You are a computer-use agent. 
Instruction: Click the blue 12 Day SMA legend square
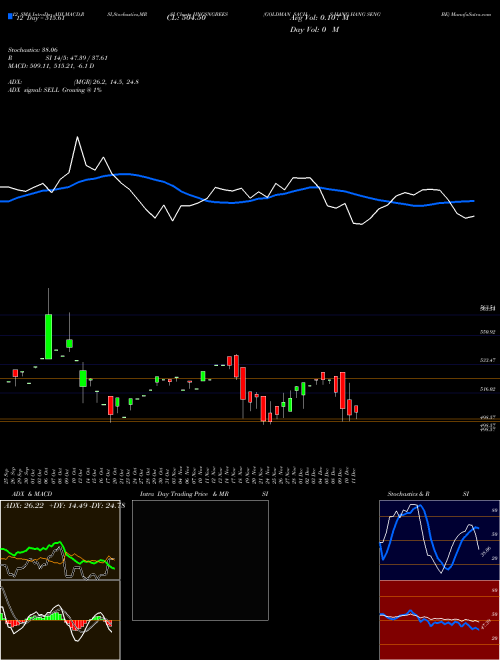[x=10, y=16]
